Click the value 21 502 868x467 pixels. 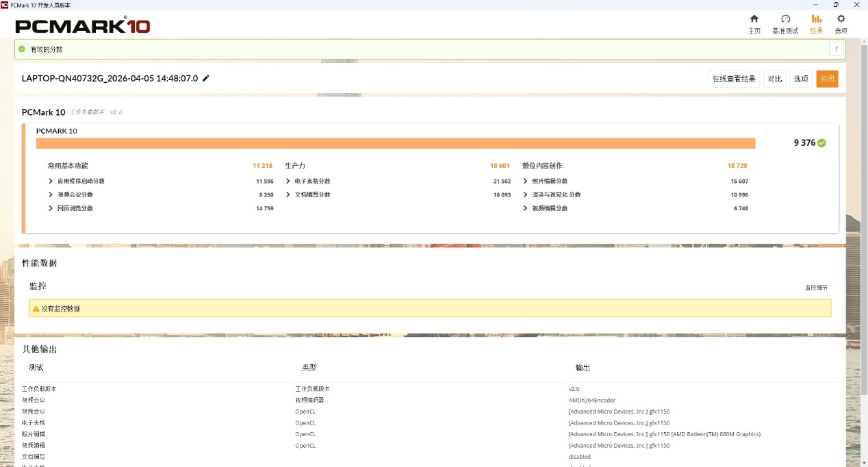502,181
